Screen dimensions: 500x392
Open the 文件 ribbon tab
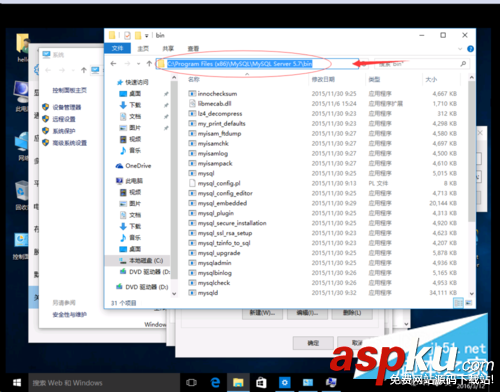click(117, 48)
